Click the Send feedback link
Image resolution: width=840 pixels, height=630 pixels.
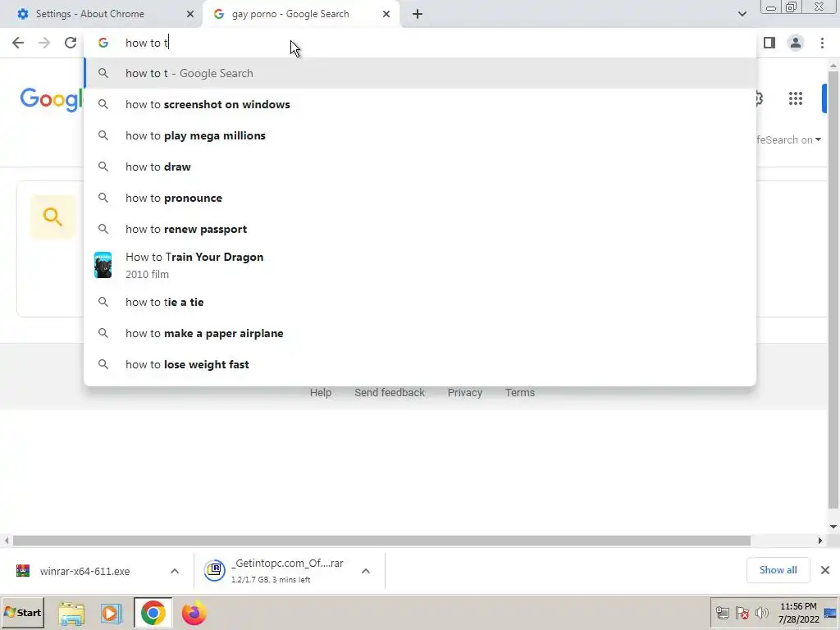click(x=390, y=393)
